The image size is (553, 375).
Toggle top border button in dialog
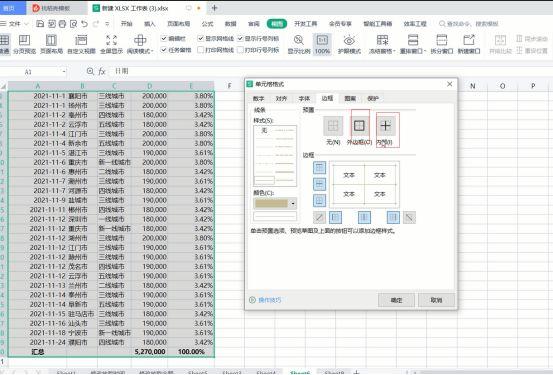click(x=320, y=168)
